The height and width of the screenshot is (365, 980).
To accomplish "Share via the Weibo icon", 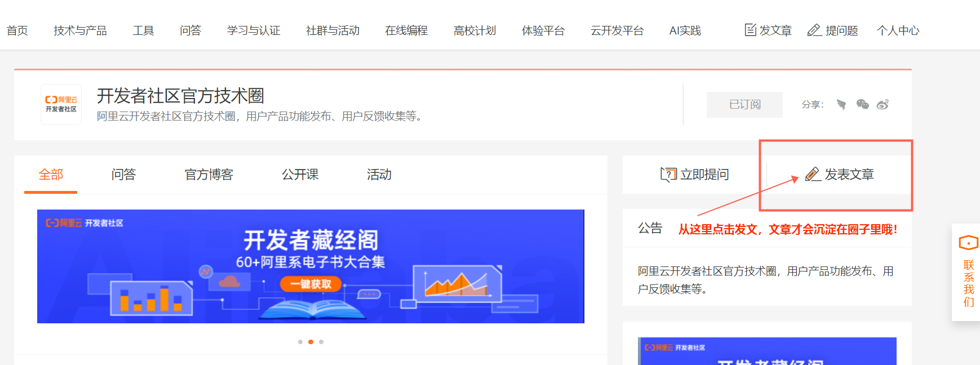I will (883, 104).
